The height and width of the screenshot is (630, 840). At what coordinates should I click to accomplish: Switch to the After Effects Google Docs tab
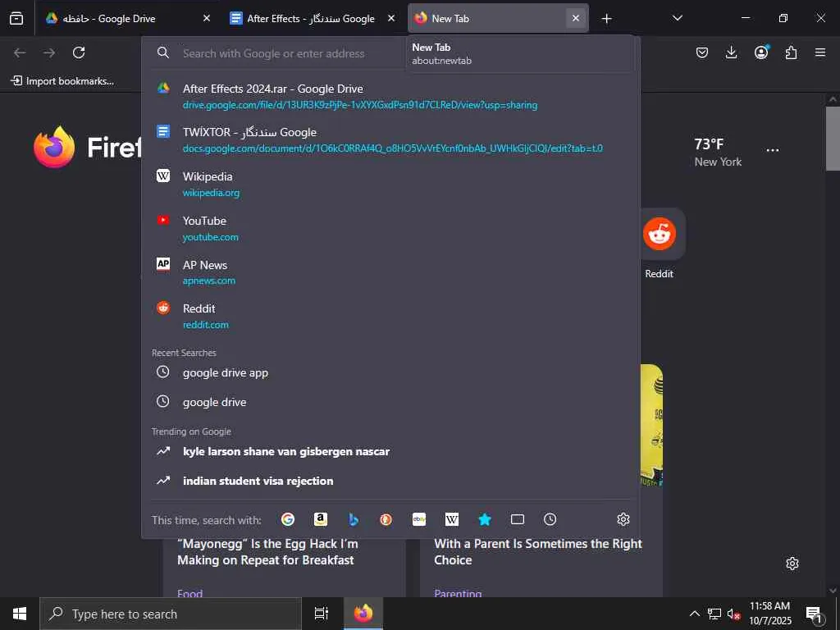point(313,18)
